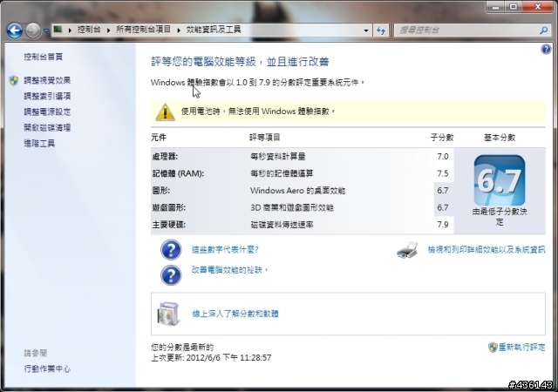Click the Control Panel icon in address bar
This screenshot has height=392, width=558.
pos(58,30)
